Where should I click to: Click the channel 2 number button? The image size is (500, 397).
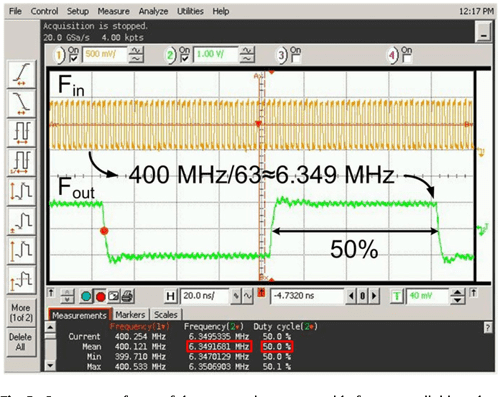tap(171, 55)
